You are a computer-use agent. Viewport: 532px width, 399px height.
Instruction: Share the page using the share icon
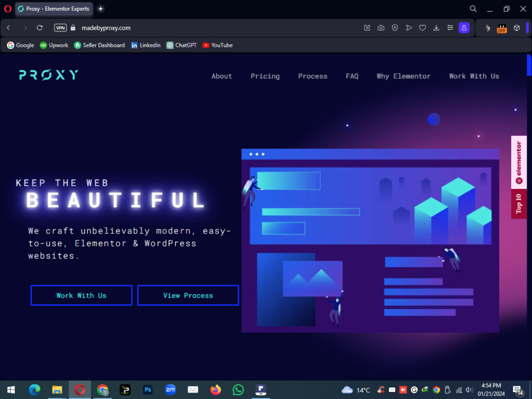pos(367,28)
